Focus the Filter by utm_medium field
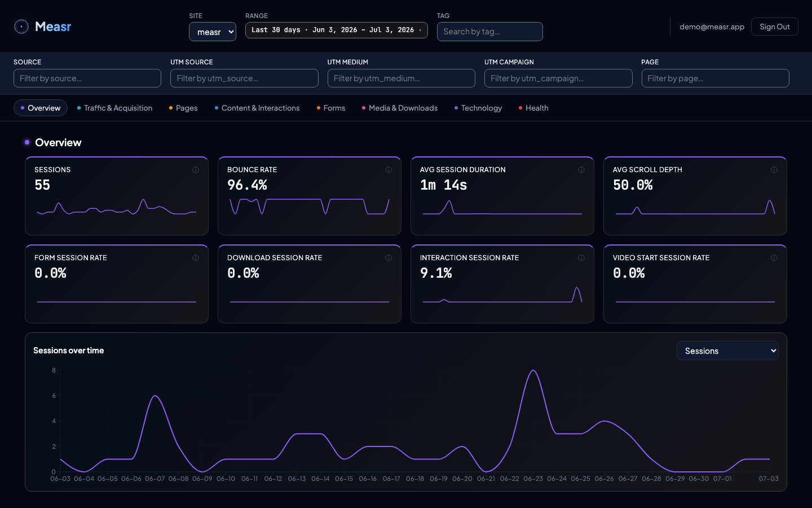This screenshot has height=508, width=812. 401,78
